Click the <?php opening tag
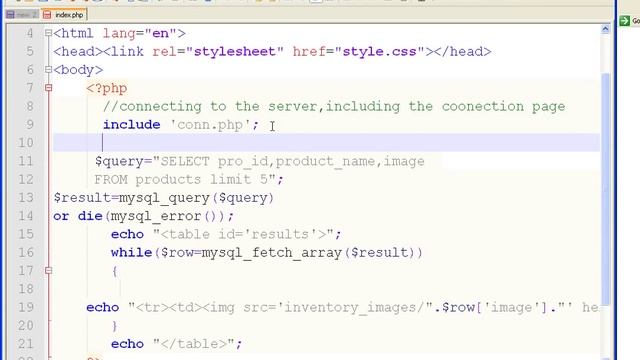Image resolution: width=640 pixels, height=360 pixels. (107, 89)
